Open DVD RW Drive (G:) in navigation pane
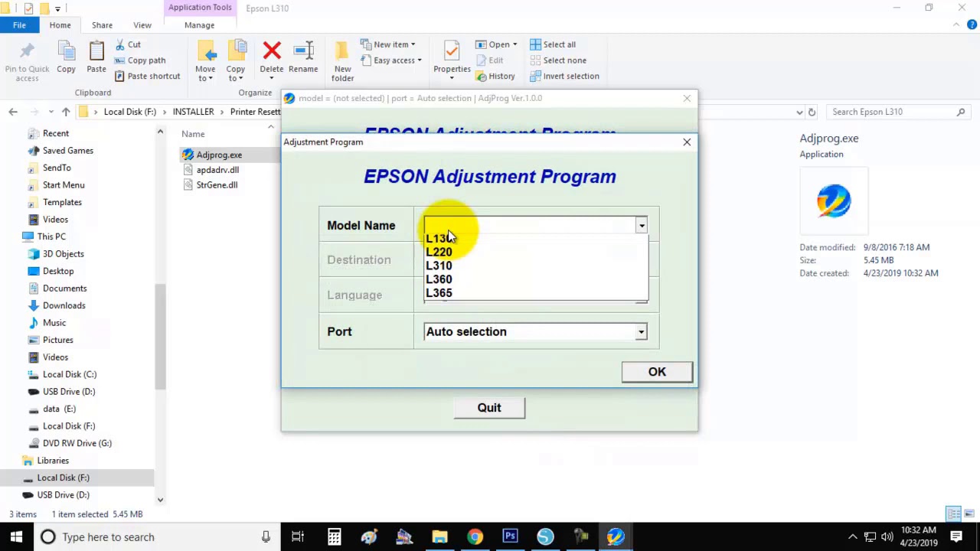 click(x=77, y=443)
